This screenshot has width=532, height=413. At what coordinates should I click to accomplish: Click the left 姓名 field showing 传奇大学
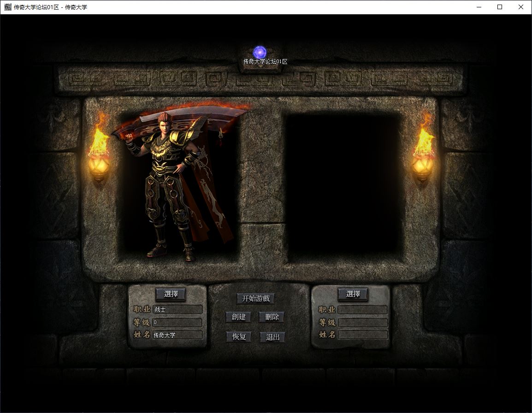click(177, 335)
